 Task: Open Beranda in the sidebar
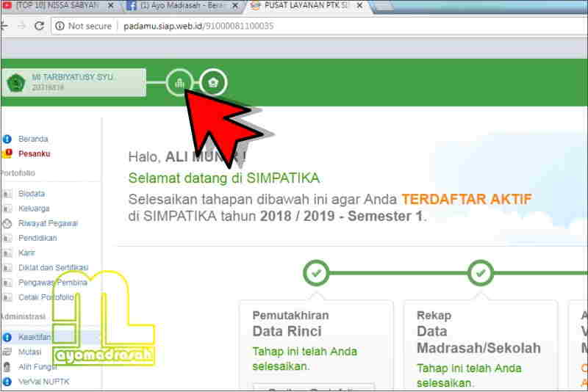pos(33,139)
